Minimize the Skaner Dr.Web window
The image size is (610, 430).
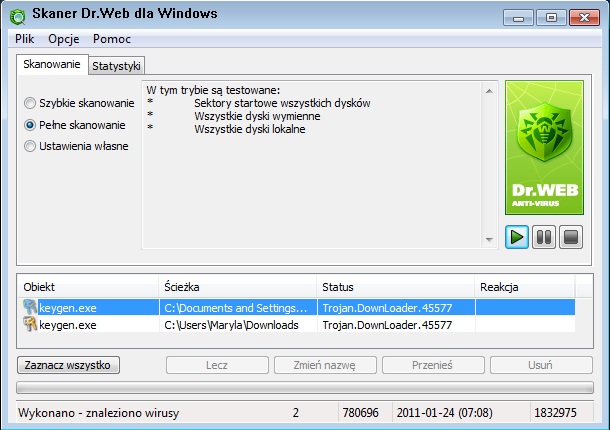[x=518, y=18]
